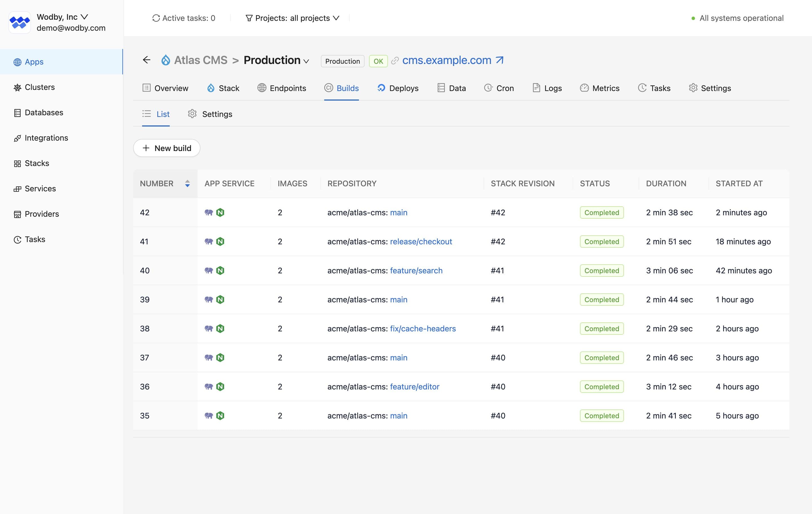Screen dimensions: 812x514
Task: Open the feature/search branch link
Action: (416, 270)
